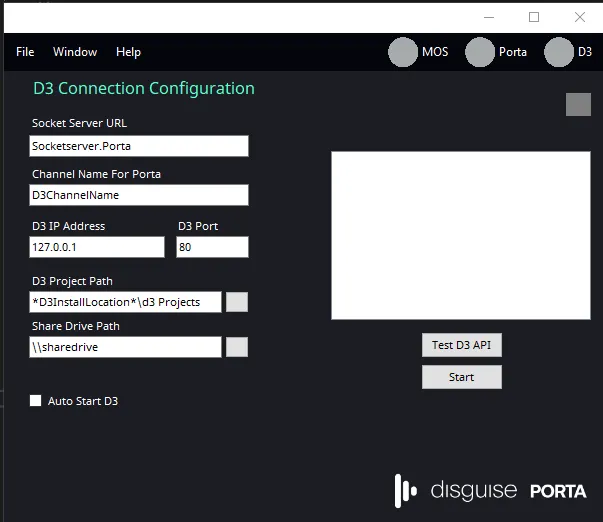Click the Porta status indicator circle
Viewport: 603px width, 522px height.
pyautogui.click(x=480, y=52)
